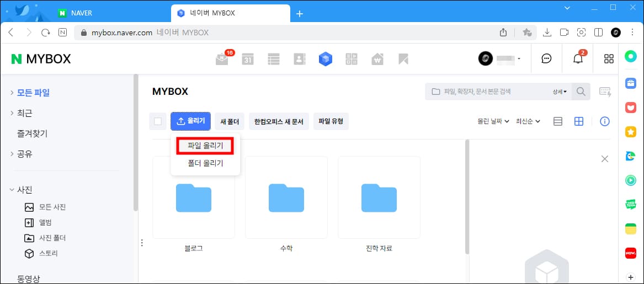Open the red Pocket-style sidebar icon
The width and height of the screenshot is (644, 284).
pyautogui.click(x=630, y=108)
